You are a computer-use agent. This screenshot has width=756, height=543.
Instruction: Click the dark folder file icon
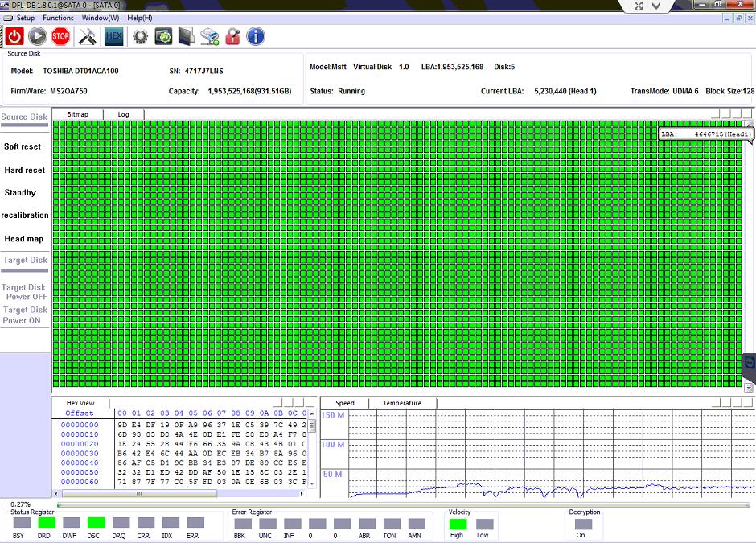click(x=187, y=36)
